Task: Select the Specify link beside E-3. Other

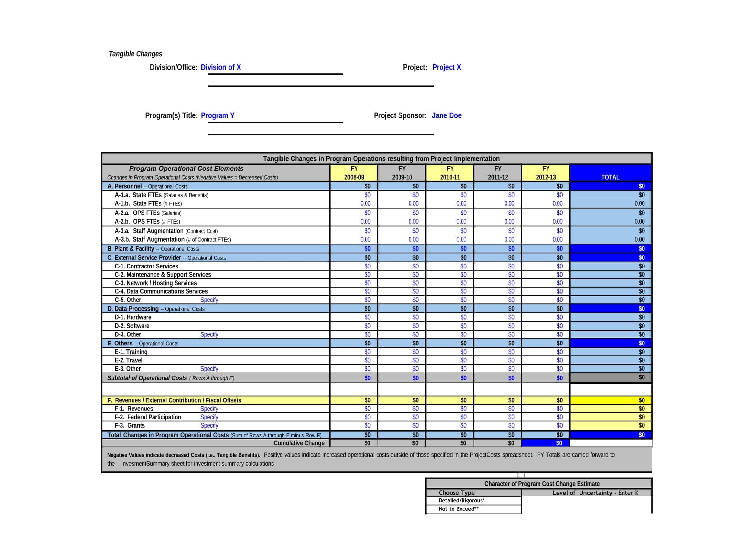Action: [209, 369]
